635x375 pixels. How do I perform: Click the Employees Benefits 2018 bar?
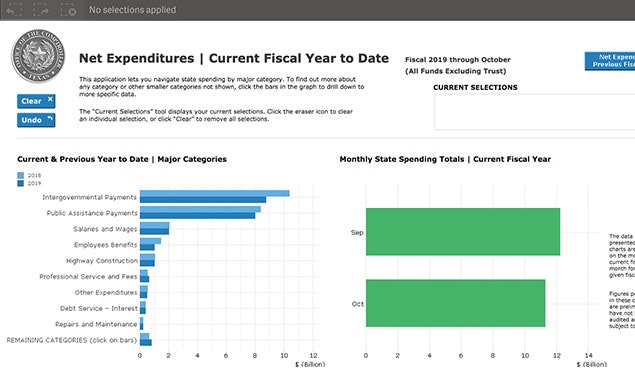(x=150, y=241)
